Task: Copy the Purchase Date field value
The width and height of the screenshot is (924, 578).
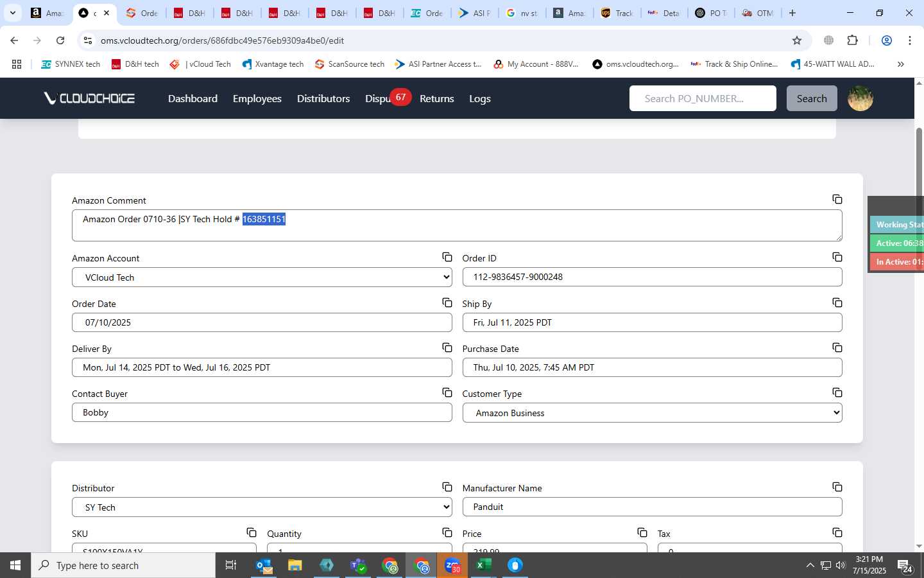Action: tap(837, 347)
